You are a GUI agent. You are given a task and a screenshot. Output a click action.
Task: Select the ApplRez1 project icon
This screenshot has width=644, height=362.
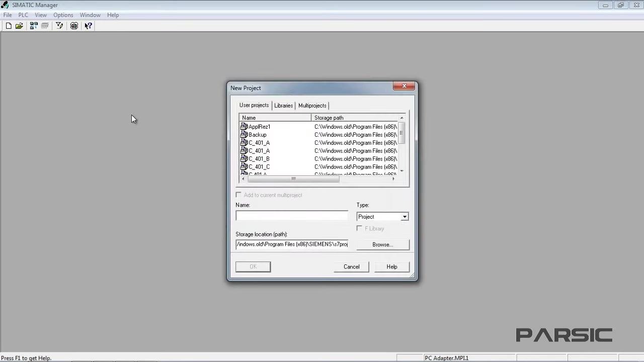coord(244,127)
